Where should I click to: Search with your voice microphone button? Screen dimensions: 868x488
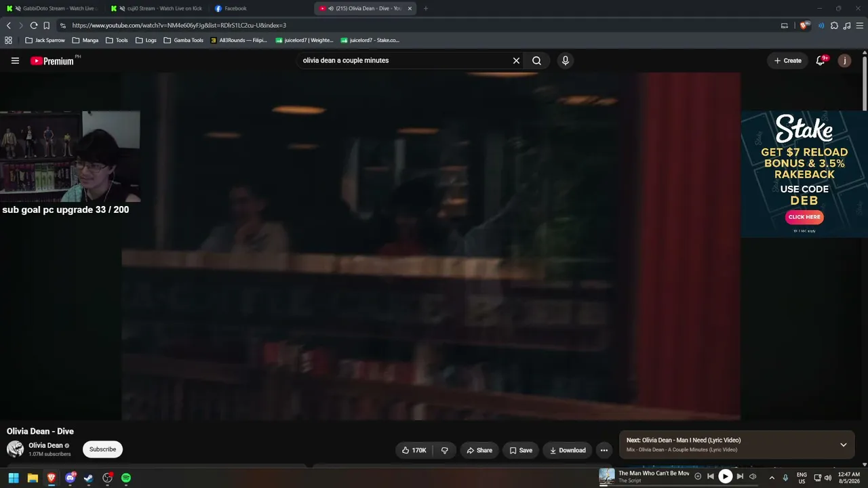tap(566, 60)
